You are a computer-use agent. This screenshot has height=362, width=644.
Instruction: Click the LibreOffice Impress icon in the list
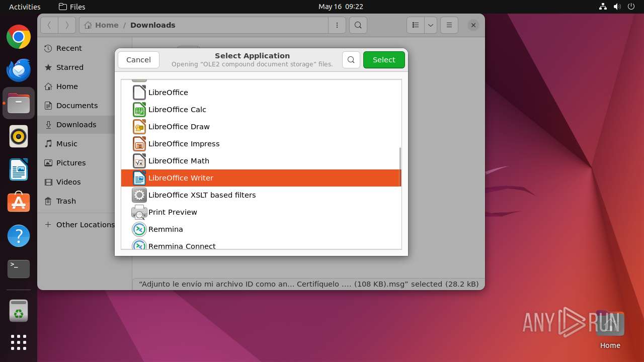(x=139, y=144)
